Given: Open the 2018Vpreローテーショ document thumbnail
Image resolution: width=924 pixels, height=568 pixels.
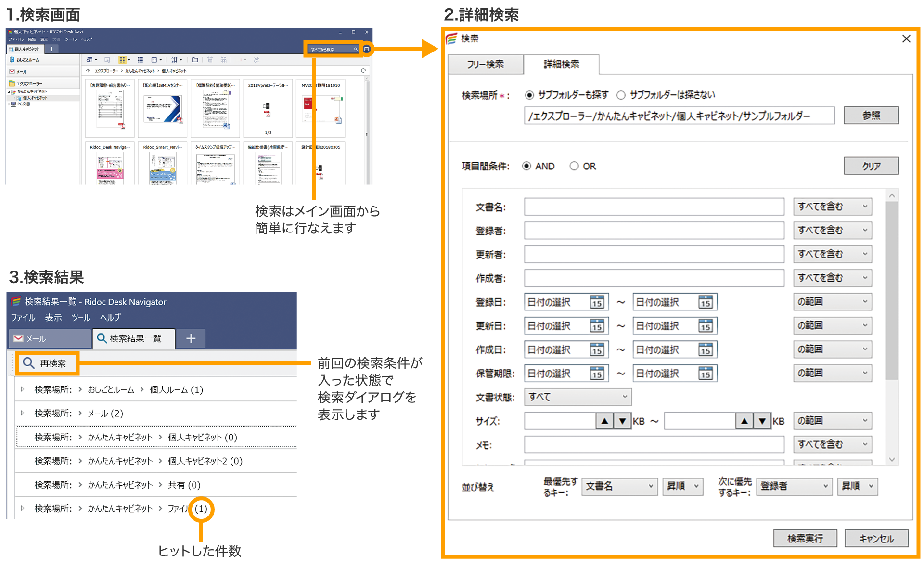Looking at the screenshot, I should [x=268, y=108].
